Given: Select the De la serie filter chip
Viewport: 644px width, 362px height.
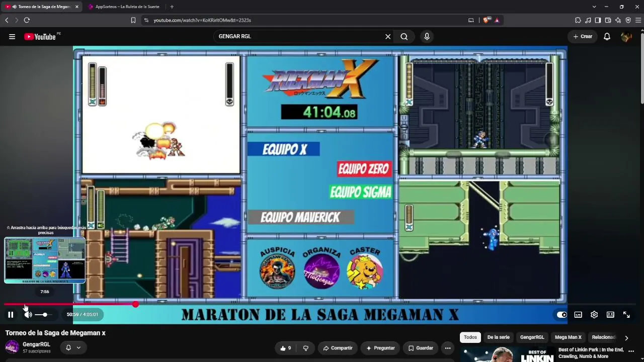Looking at the screenshot, I should [499, 337].
